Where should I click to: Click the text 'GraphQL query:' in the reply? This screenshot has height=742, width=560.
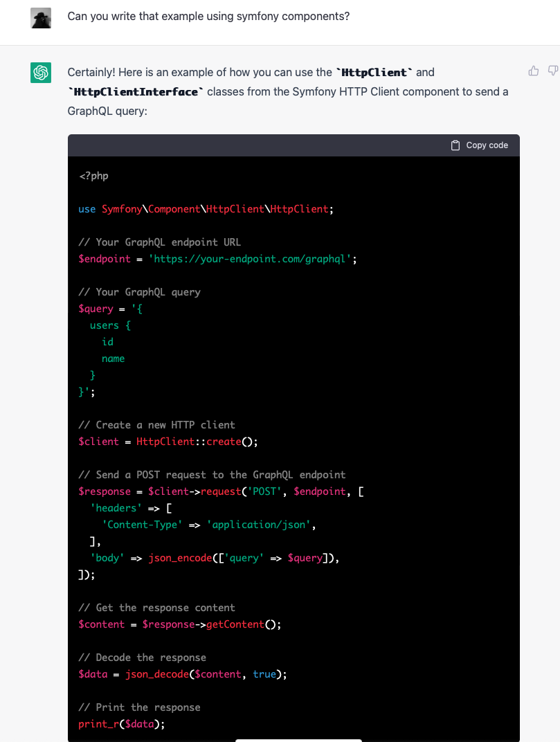(107, 111)
